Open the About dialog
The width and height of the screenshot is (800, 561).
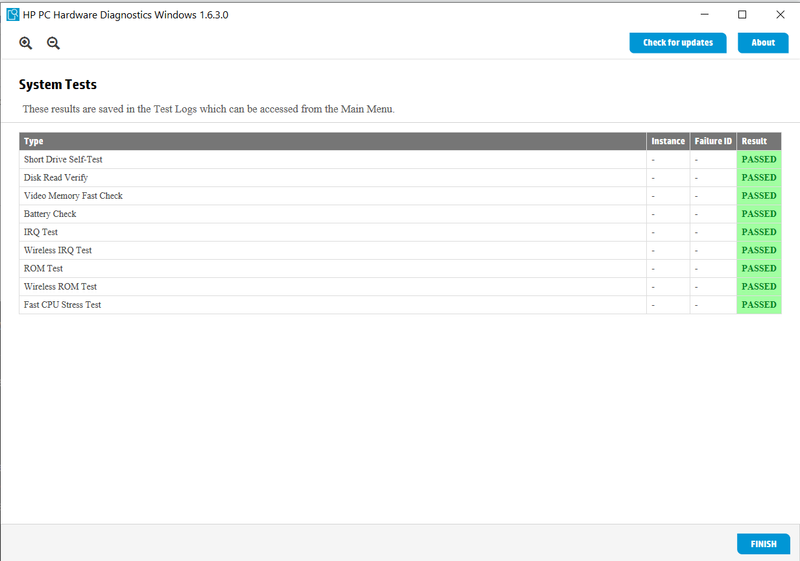pos(763,43)
